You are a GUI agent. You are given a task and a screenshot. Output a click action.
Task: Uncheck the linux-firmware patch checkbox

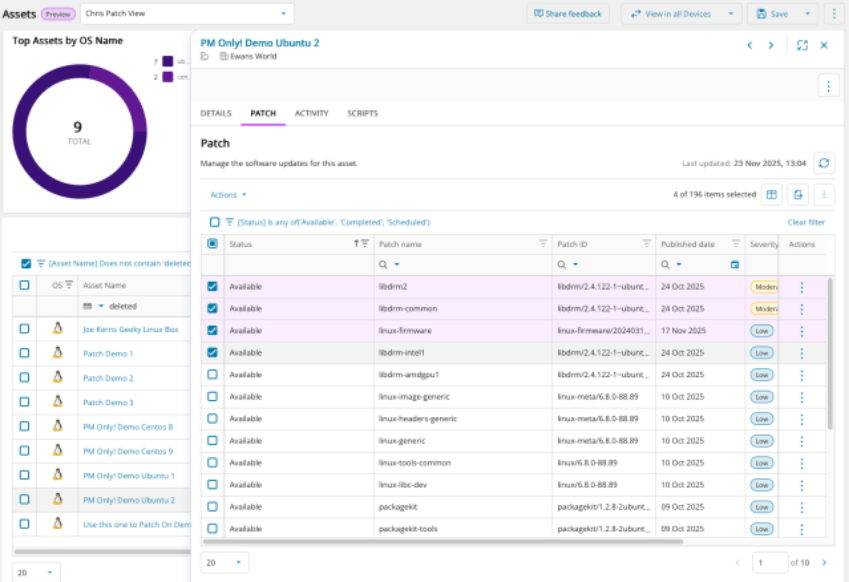pos(212,331)
